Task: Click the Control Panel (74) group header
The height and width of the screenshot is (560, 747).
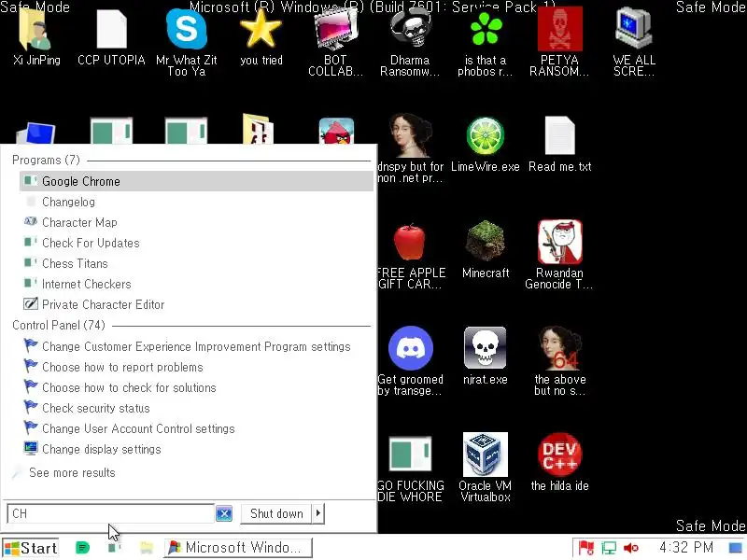Action: (59, 325)
